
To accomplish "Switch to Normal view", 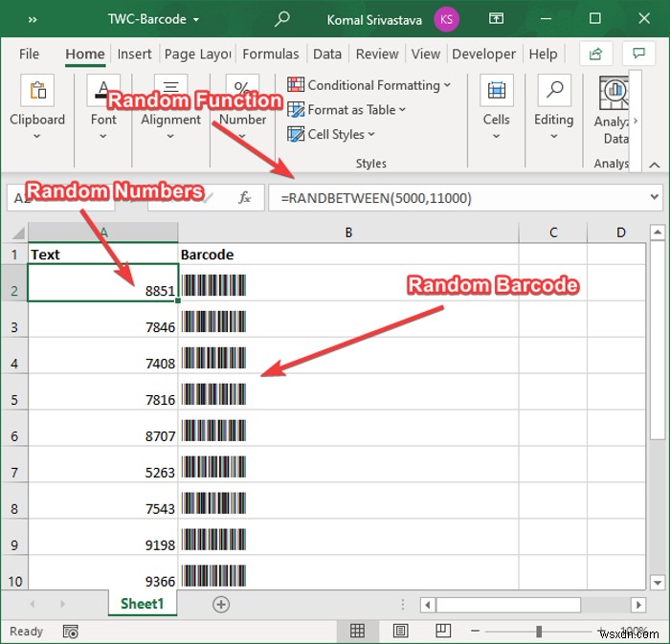I will [x=357, y=631].
